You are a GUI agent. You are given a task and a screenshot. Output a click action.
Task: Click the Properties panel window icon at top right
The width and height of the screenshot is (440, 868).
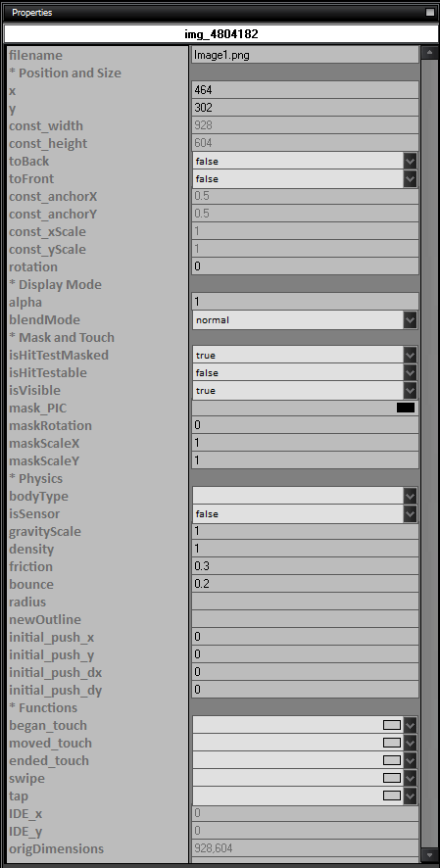coord(430,12)
